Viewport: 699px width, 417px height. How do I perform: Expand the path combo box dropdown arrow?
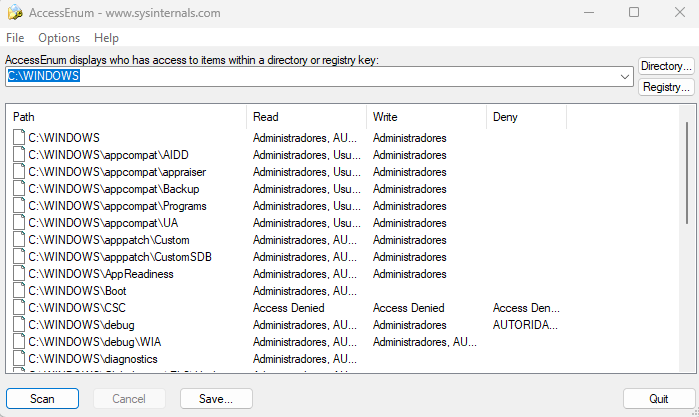[x=625, y=77]
